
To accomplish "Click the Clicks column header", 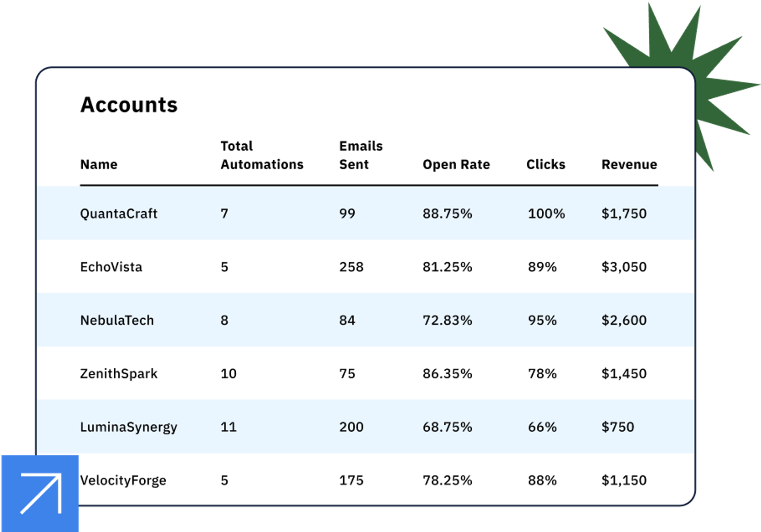I will (545, 165).
